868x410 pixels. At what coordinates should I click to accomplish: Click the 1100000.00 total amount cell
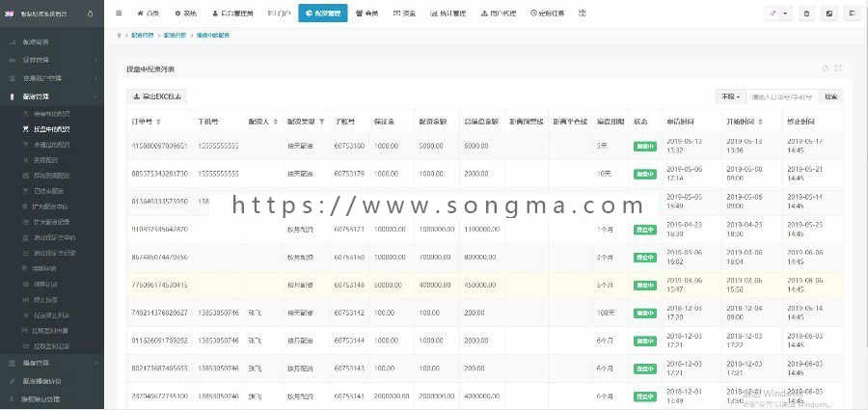tap(481, 229)
